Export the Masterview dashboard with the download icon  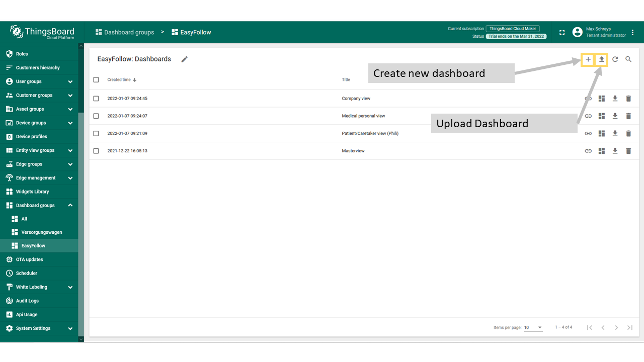pyautogui.click(x=615, y=150)
